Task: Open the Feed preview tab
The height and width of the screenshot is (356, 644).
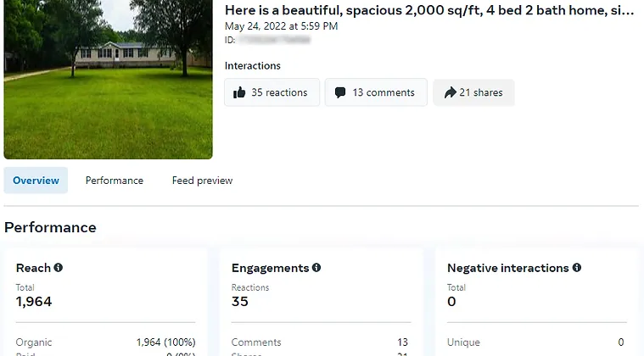Action: tap(202, 181)
